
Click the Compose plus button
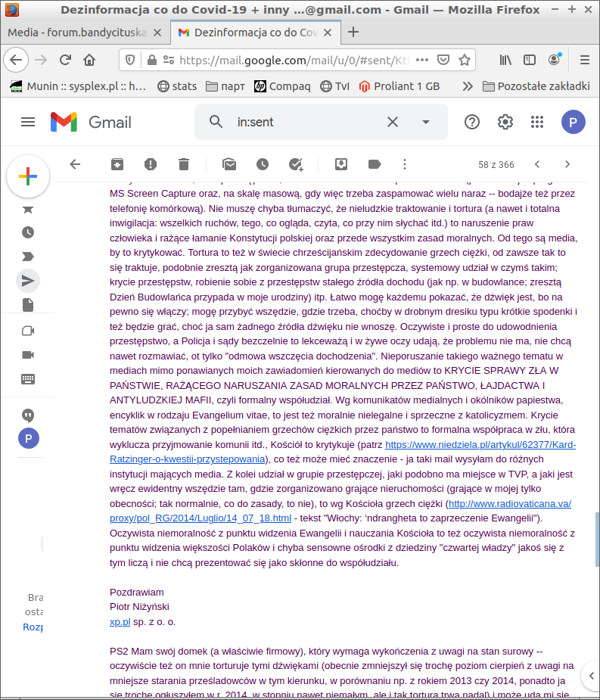pyautogui.click(x=28, y=176)
